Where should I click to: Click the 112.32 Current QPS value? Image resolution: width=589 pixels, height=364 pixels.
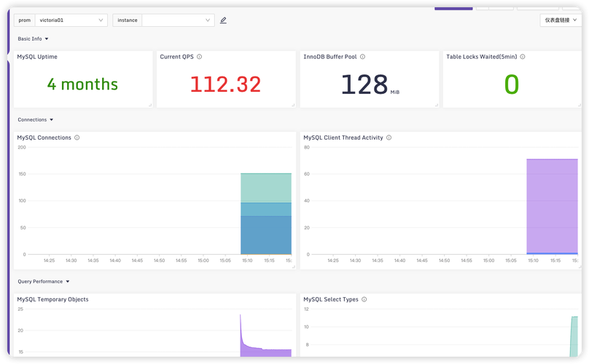[225, 84]
